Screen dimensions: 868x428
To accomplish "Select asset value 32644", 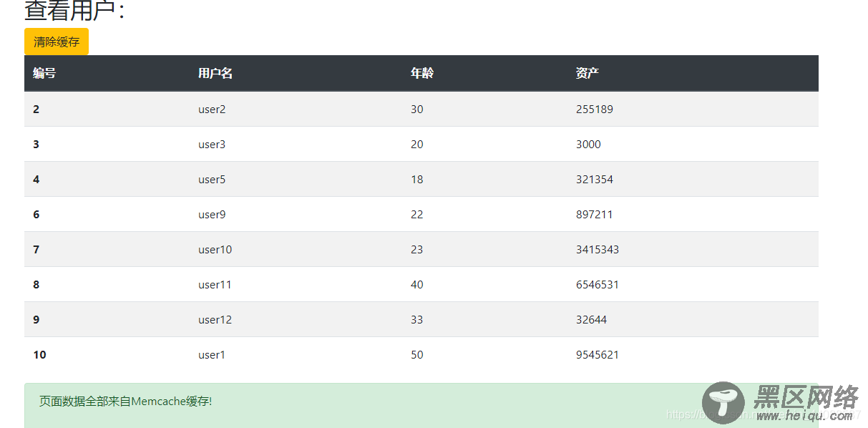I will [592, 320].
